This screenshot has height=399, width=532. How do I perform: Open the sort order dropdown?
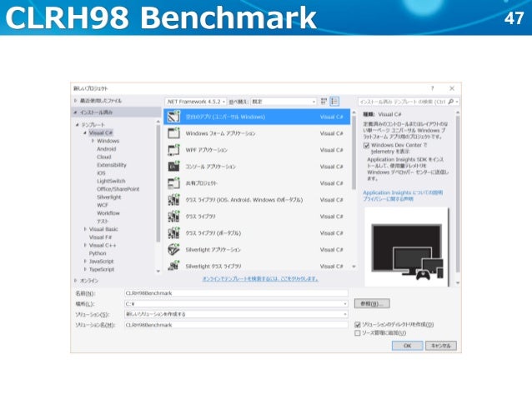284,102
